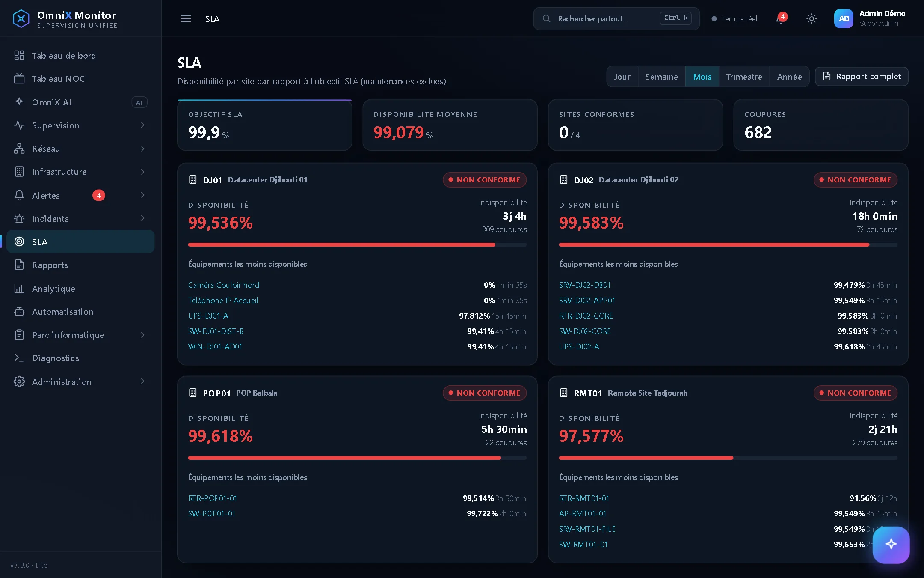Click the hamburger menu icon
The height and width of the screenshot is (578, 924).
tap(186, 19)
